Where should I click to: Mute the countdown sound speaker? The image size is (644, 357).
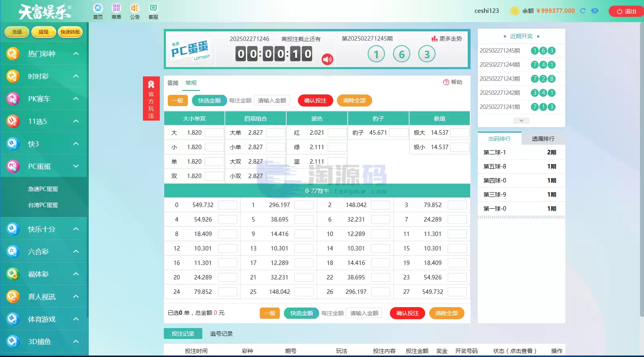[327, 59]
